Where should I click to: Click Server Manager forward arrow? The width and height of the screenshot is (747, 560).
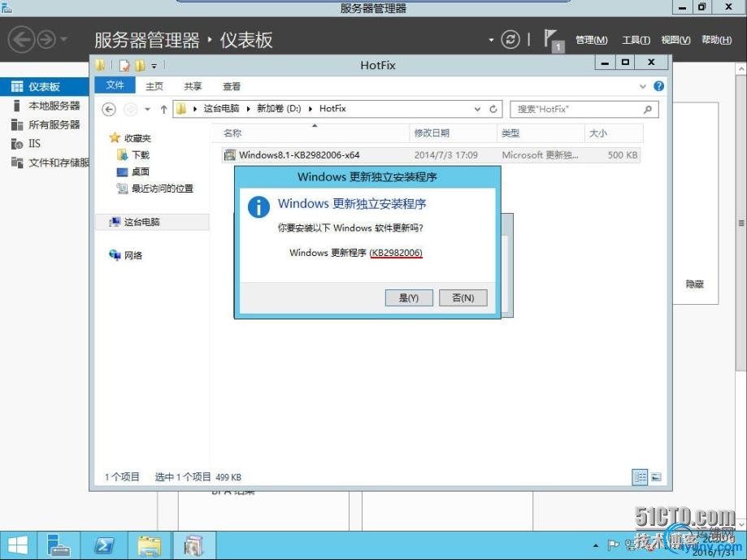[46, 40]
